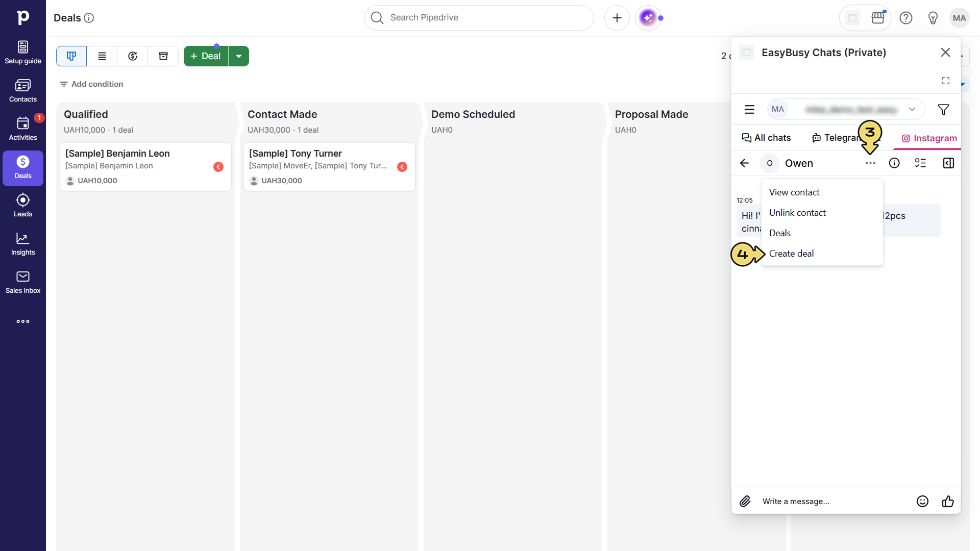Open Insights in sidebar
Screen dimensions: 980x551
tap(23, 244)
